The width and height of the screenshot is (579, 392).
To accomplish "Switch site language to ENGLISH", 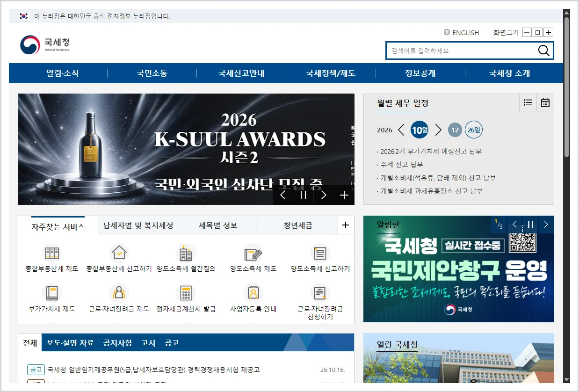I will tap(462, 33).
